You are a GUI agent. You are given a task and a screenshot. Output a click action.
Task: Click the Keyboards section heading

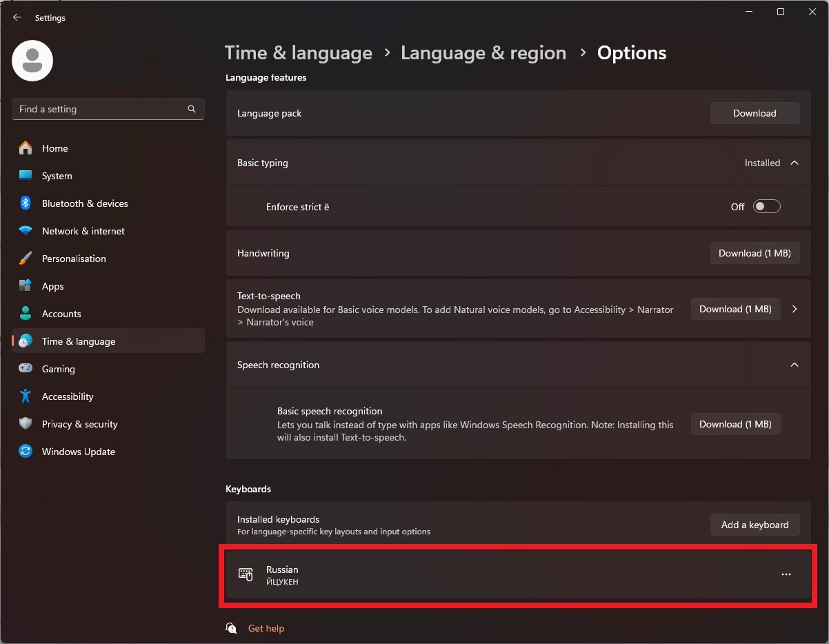coord(248,489)
